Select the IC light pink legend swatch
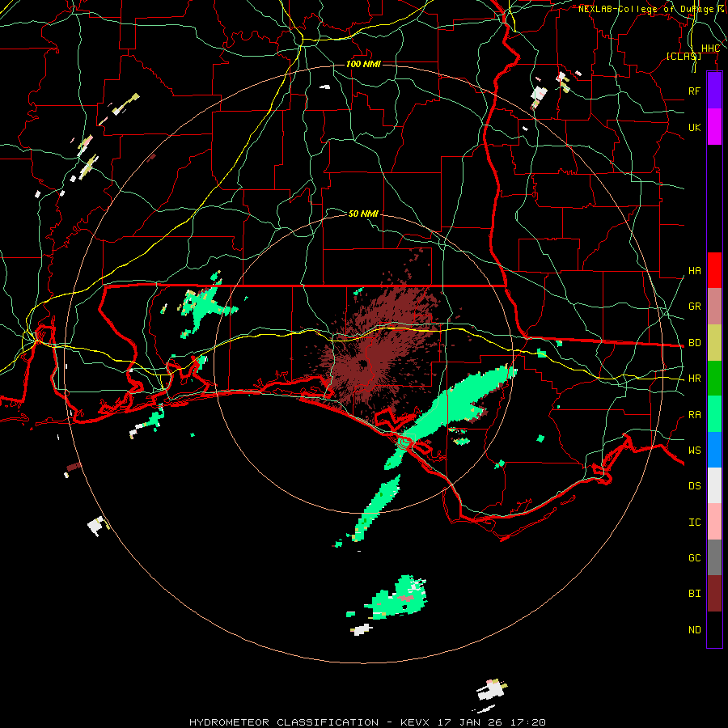This screenshot has height=728, width=728. click(714, 522)
